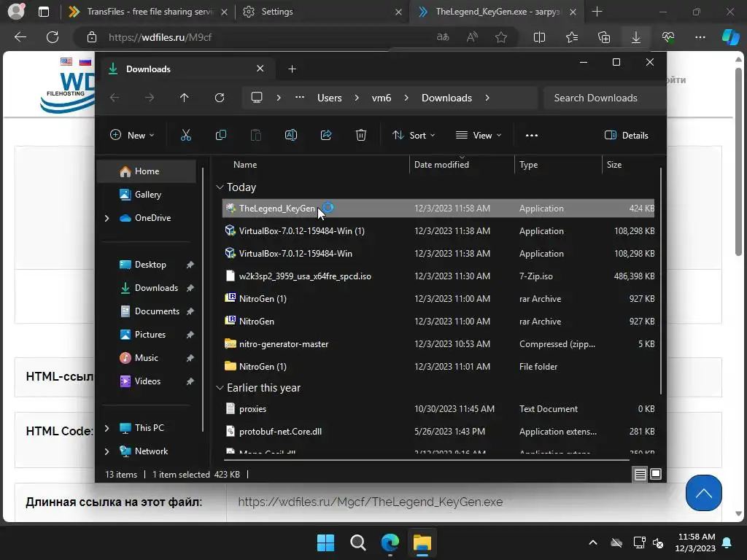This screenshot has width=747, height=560.
Task: Select the w2k3sp2_3959_usa_x64fre_spcd.iso file
Action: coord(438,276)
